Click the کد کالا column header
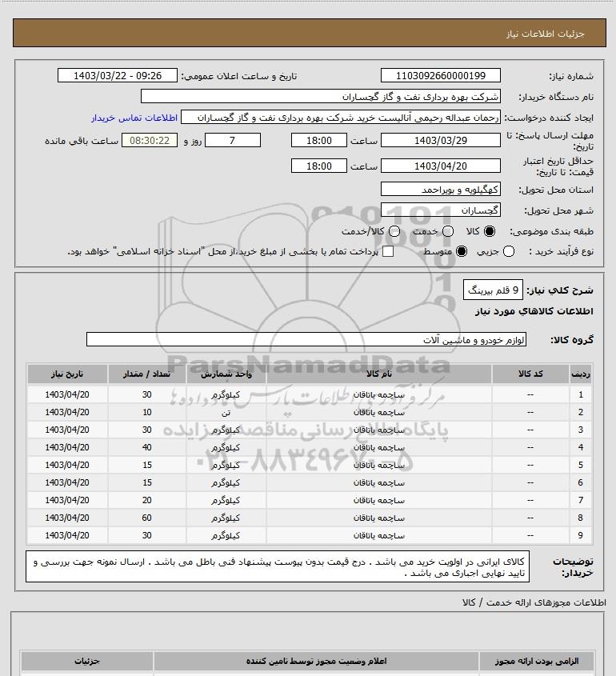616x676 pixels. click(530, 374)
